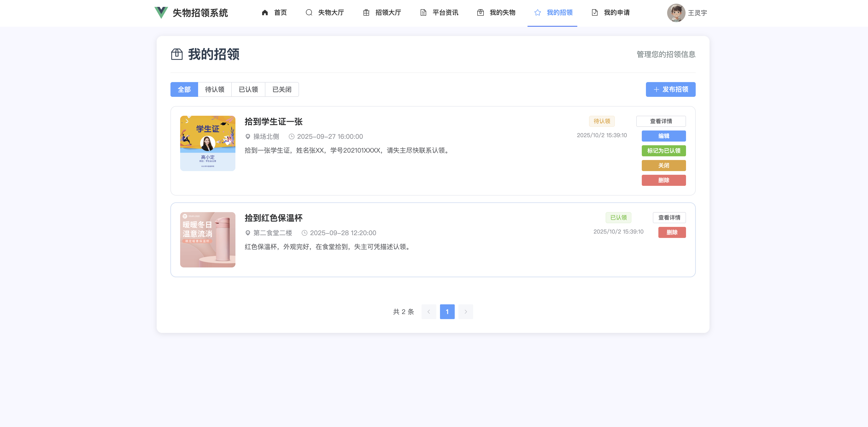Click the gift icon beside 招领大厅
This screenshot has height=427, width=868.
tap(366, 13)
